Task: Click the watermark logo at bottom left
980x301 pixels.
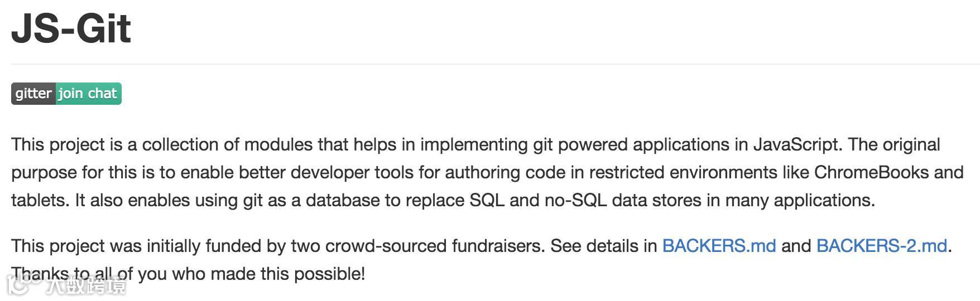Action: tap(22, 285)
